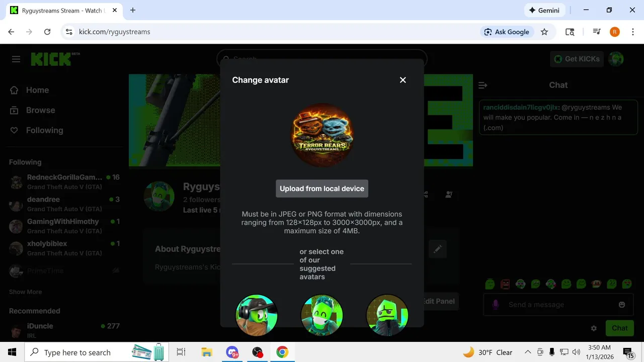Click the first green emote in chat row
Viewport: 644px width, 362px height.
click(490, 284)
